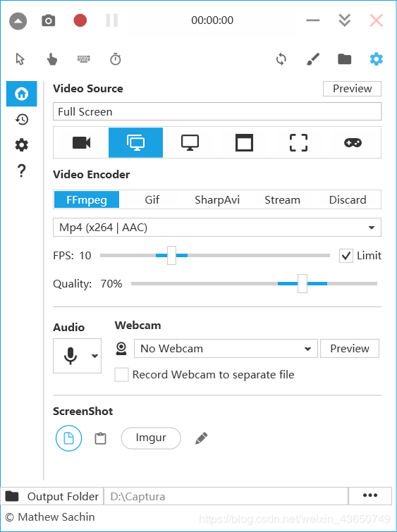The height and width of the screenshot is (532, 397).
Task: Copy screenshot to clipboard icon
Action: click(100, 438)
